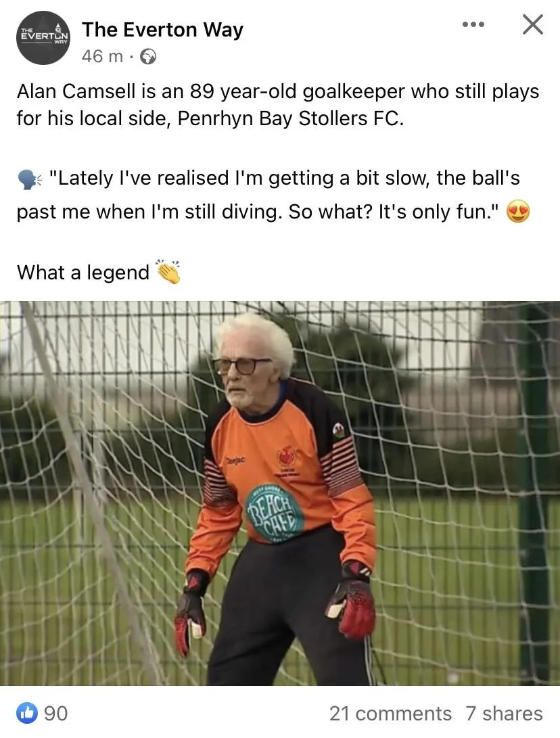Viewport: 560px width, 738px height.
Task: Click The Everton Way page name
Action: [x=163, y=30]
